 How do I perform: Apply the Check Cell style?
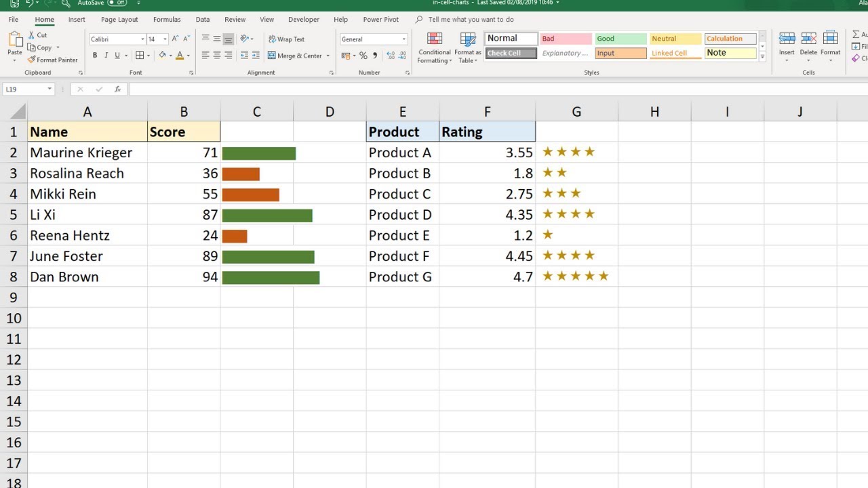[511, 53]
